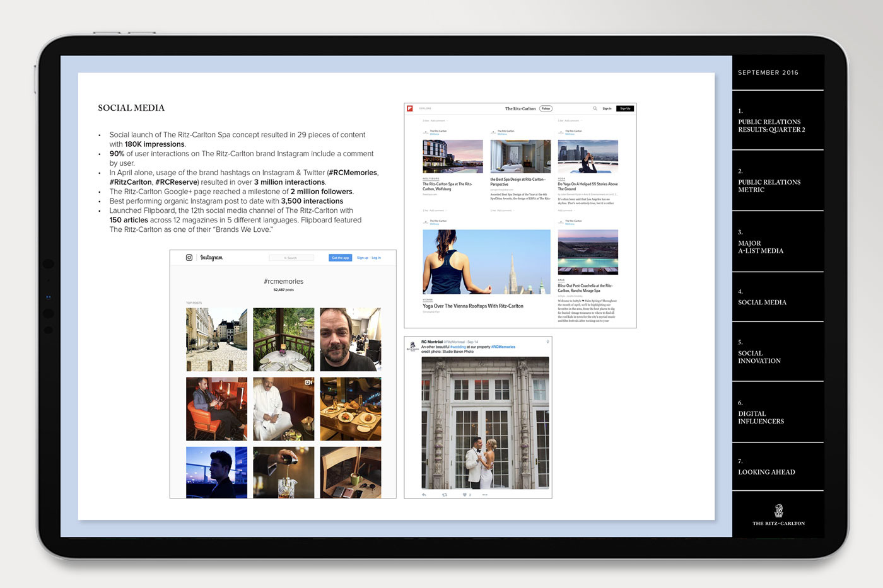The width and height of the screenshot is (883, 588).
Task: Open the bearded man selfie Instagram post
Action: (351, 340)
